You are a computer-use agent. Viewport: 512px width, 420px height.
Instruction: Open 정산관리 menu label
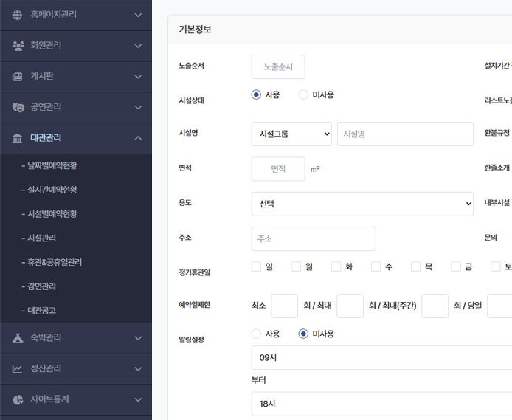point(46,368)
